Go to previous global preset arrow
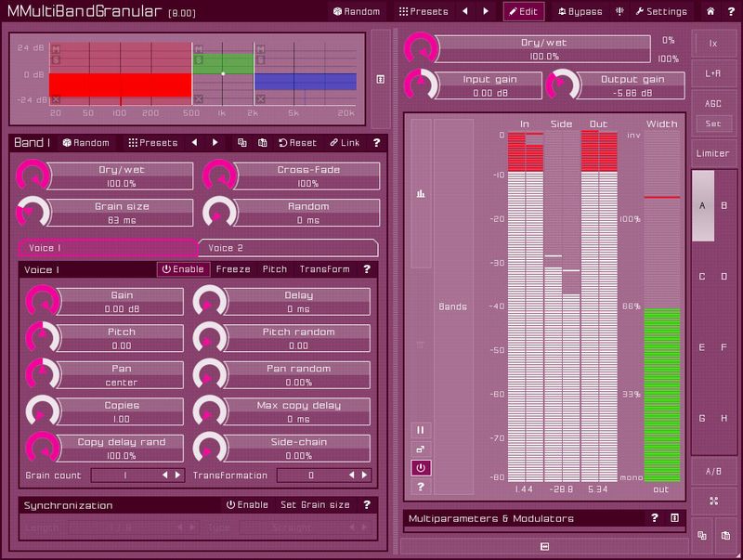The width and height of the screenshot is (743, 560). (x=465, y=11)
